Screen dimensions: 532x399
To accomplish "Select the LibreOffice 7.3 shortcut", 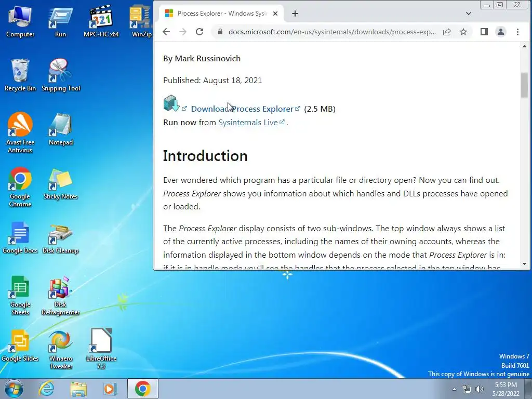I will click(101, 349).
